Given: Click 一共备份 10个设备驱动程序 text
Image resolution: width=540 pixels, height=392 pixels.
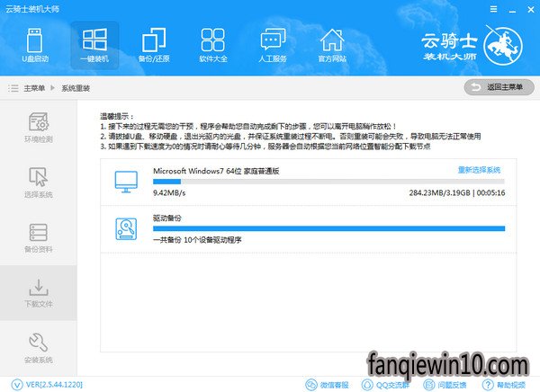Looking at the screenshot, I should coord(197,240).
